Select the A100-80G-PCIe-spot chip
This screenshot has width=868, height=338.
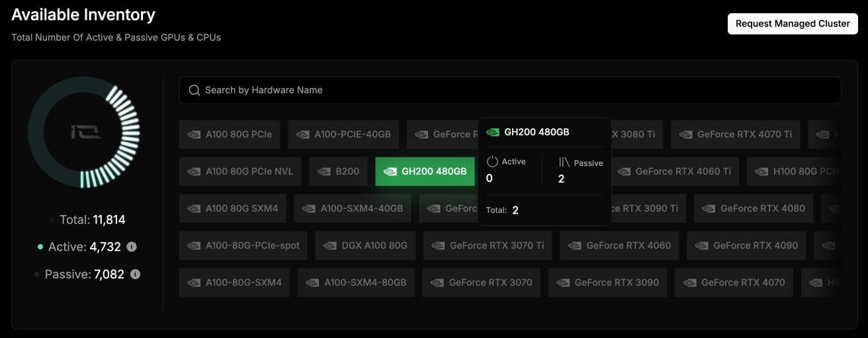243,245
